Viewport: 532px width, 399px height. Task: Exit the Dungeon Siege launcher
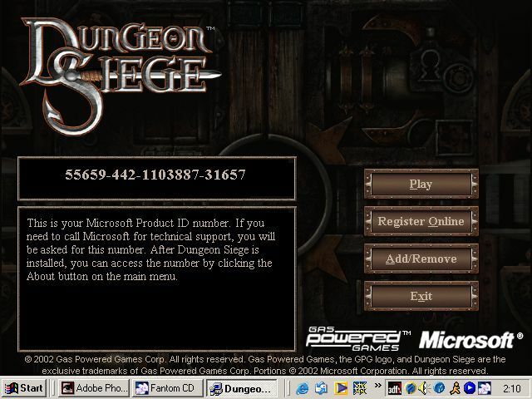pos(421,296)
